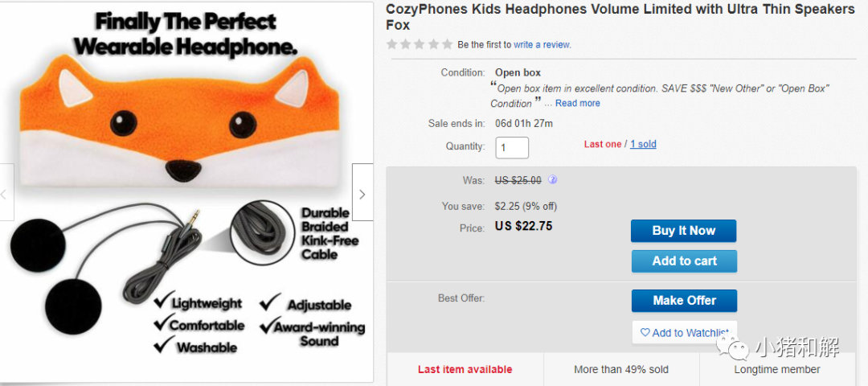Open the 1 sold link
Screen dimensions: 868x386
coord(643,144)
